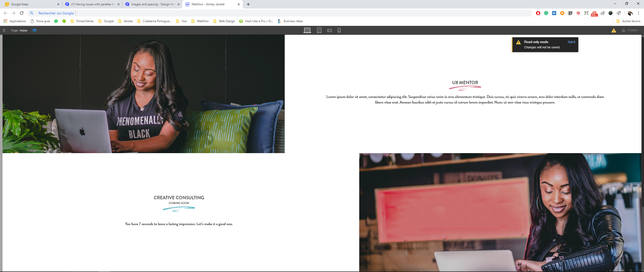Switch to desktop viewport icon
The width and height of the screenshot is (644, 272).
pyautogui.click(x=307, y=30)
